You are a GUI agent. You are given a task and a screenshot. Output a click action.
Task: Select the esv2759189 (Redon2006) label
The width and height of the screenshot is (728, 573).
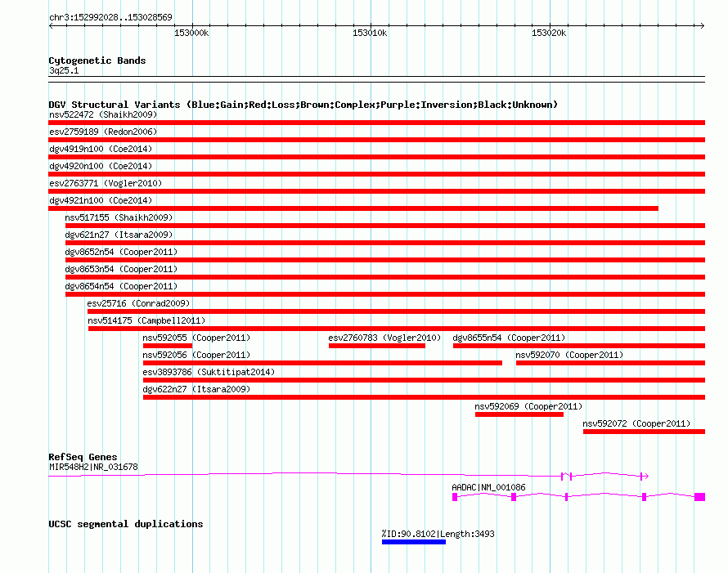(x=103, y=132)
